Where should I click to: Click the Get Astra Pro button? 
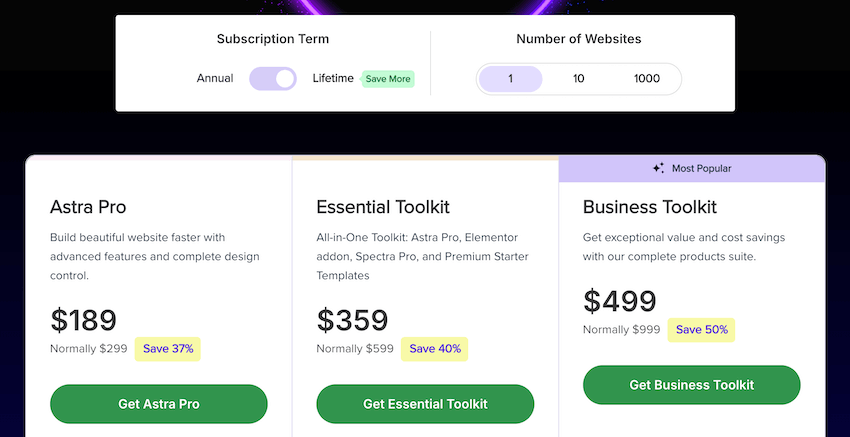tap(159, 404)
